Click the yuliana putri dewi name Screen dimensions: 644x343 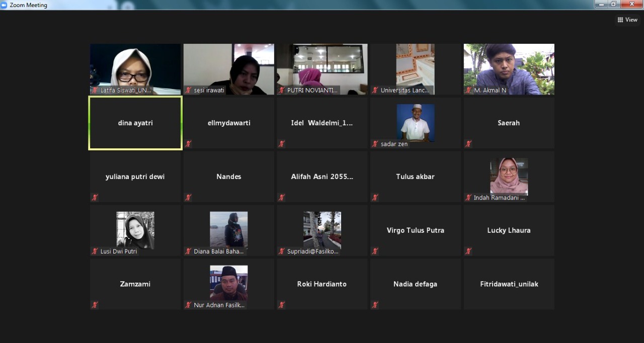[x=135, y=177]
